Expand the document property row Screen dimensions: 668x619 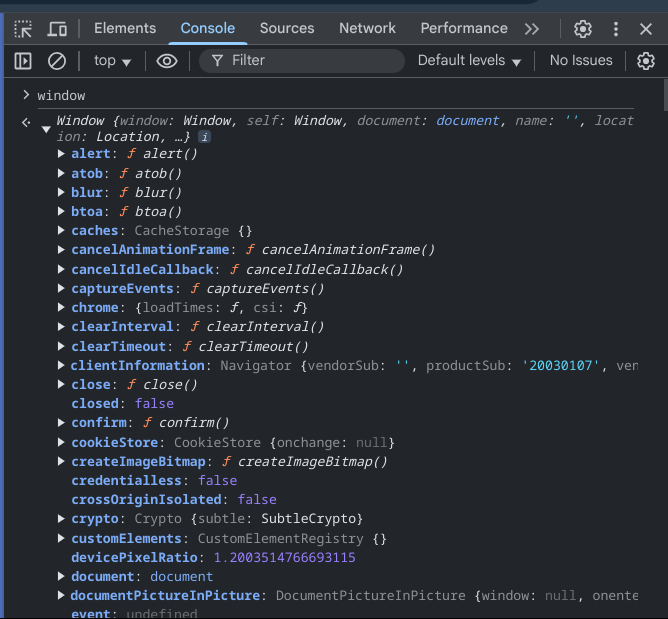[x=61, y=576]
